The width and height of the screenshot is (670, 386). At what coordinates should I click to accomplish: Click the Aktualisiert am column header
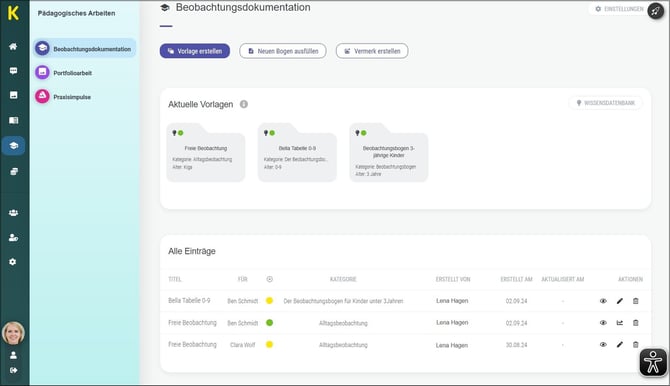click(562, 279)
